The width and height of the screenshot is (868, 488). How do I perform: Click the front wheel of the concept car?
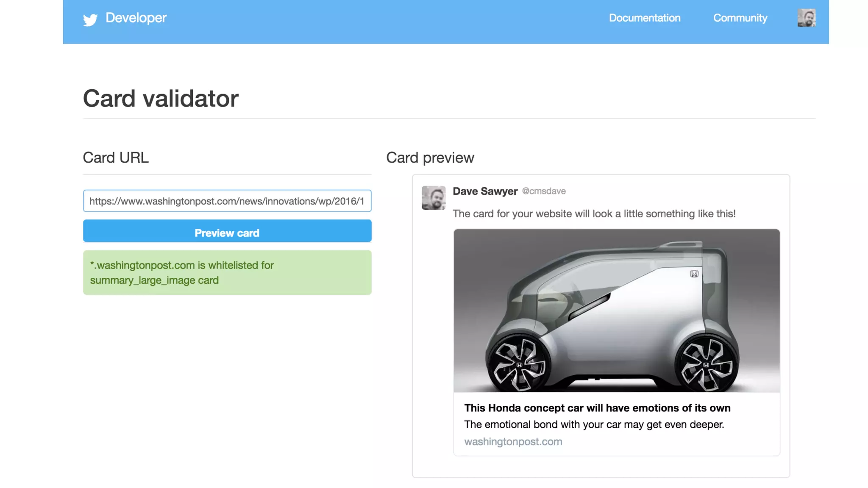point(518,364)
